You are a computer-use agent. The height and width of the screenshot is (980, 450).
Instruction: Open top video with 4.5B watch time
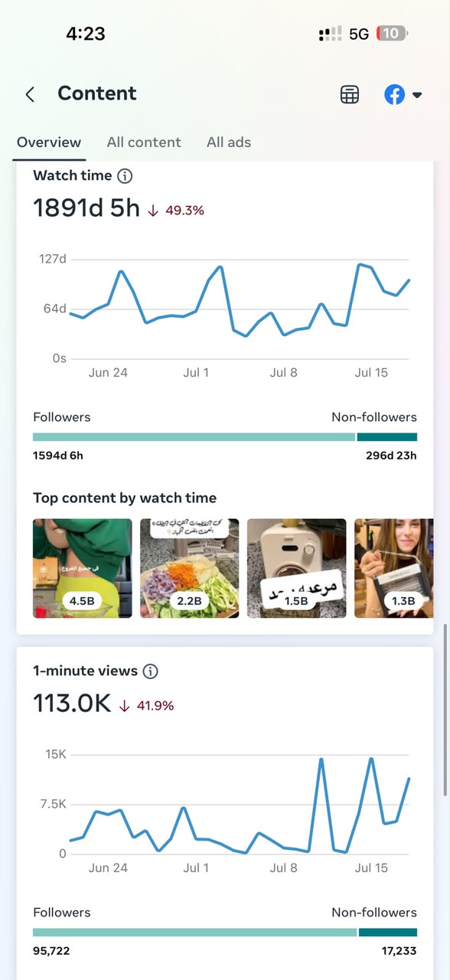click(83, 568)
